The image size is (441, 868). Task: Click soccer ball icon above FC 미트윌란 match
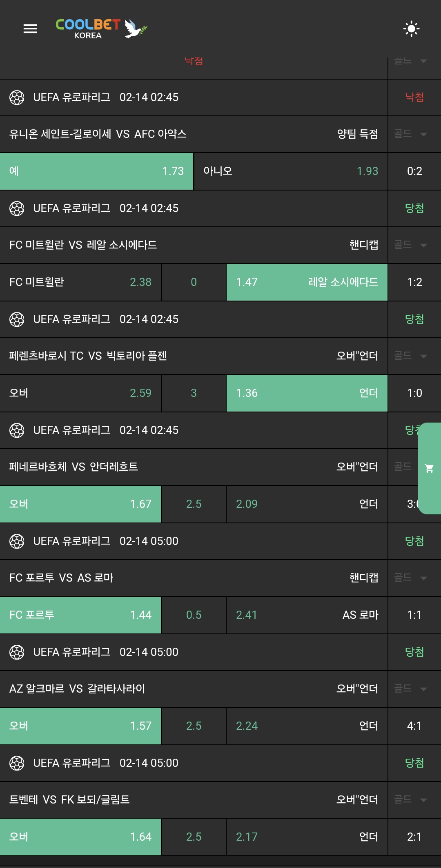(17, 208)
